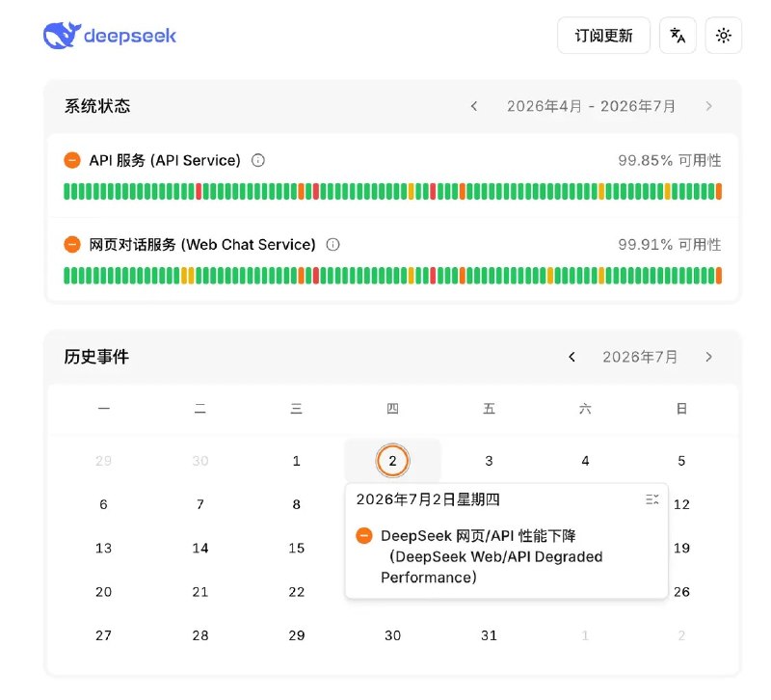Select July 27 in calendar
This screenshot has height=700, width=771.
[103, 636]
